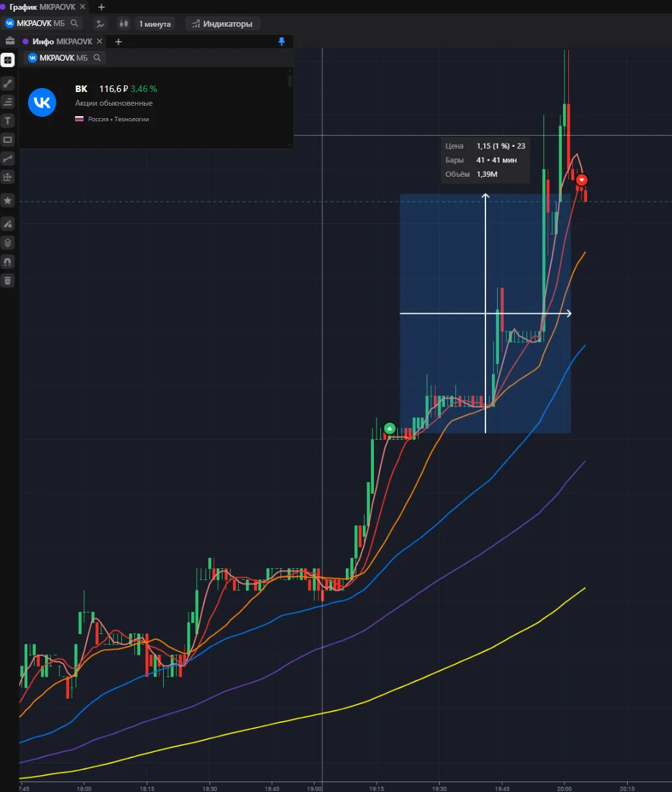This screenshot has width=672, height=792.
Task: Click the 116,6 ₽ price value
Action: tap(114, 89)
